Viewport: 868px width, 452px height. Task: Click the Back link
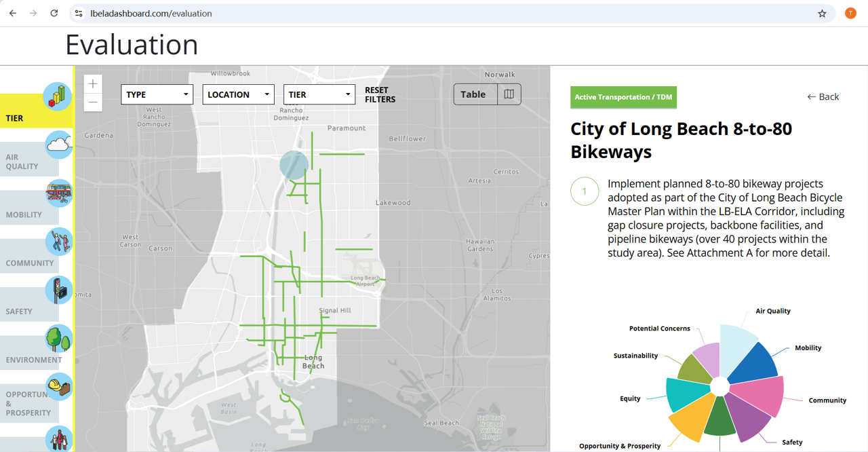tap(823, 97)
